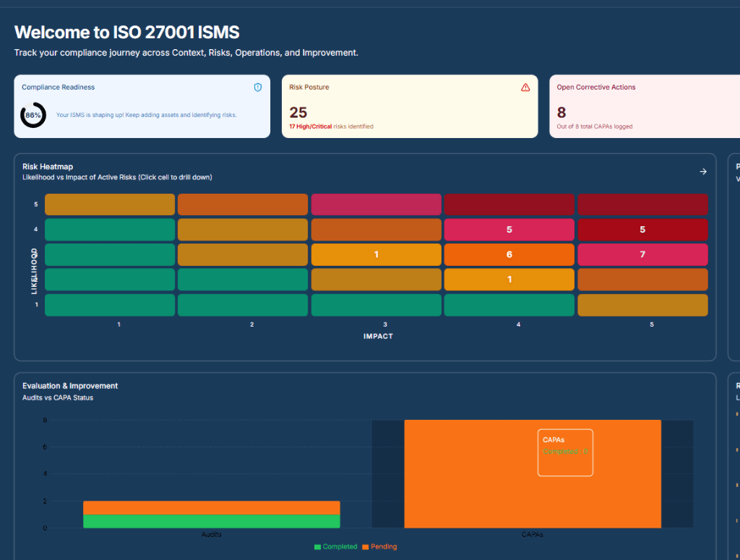Click the IMPACT axis title
Image resolution: width=740 pixels, height=560 pixels.
[x=378, y=337]
